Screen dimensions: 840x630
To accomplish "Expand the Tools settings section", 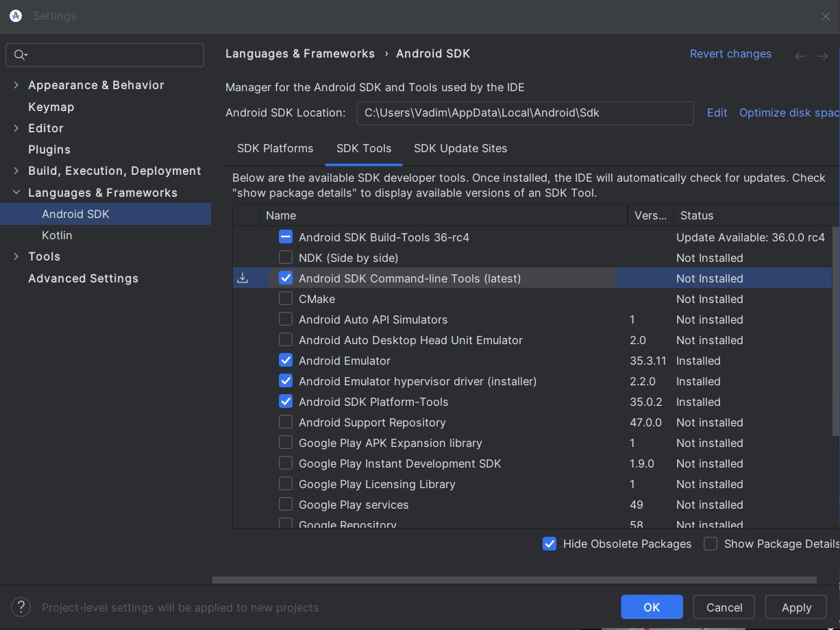I will point(16,256).
